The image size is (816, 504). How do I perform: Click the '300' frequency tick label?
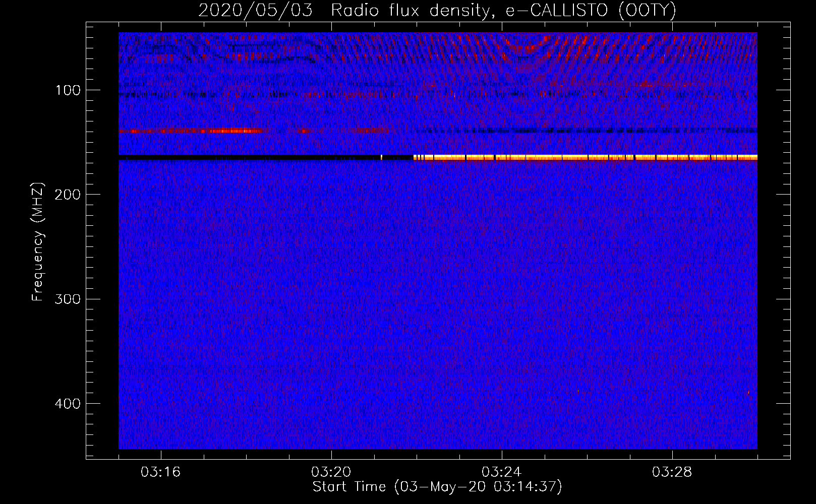(68, 299)
